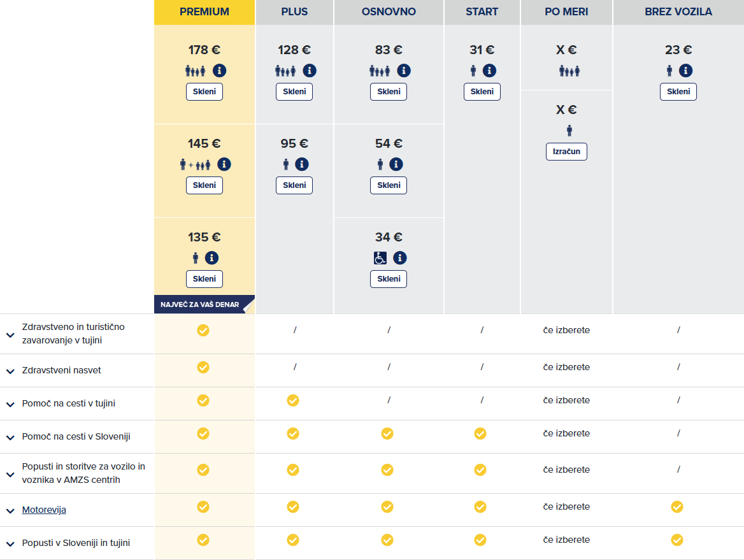The width and height of the screenshot is (744, 560).
Task: Select the PREMIUM column header
Action: click(204, 12)
